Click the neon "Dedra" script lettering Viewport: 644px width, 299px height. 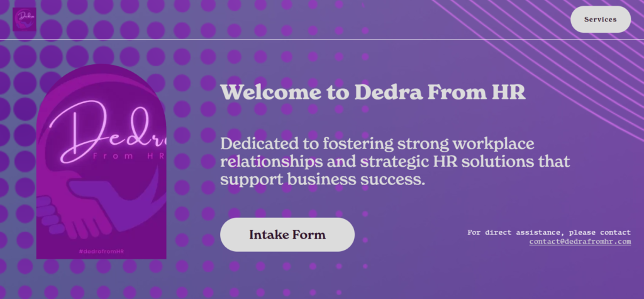click(x=107, y=129)
